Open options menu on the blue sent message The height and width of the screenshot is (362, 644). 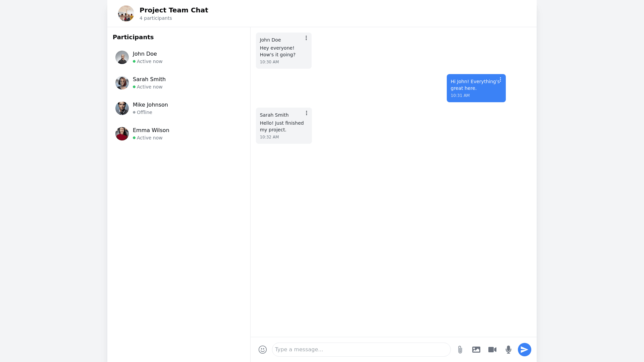tap(500, 80)
